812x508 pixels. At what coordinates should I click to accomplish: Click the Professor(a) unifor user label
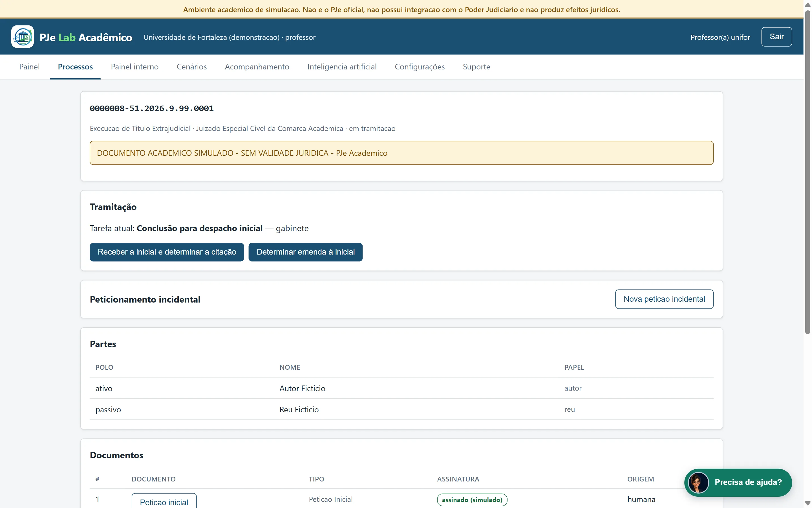click(x=720, y=37)
